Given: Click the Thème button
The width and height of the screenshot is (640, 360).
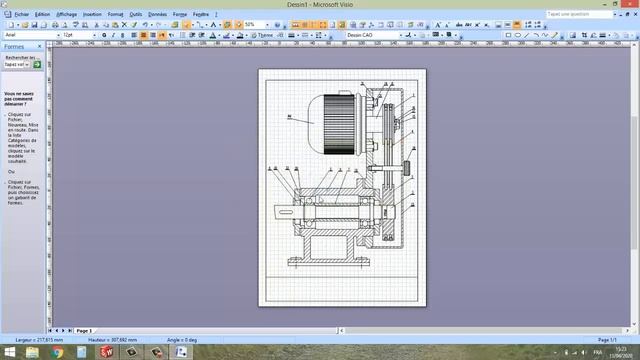Looking at the screenshot, I should tap(262, 36).
